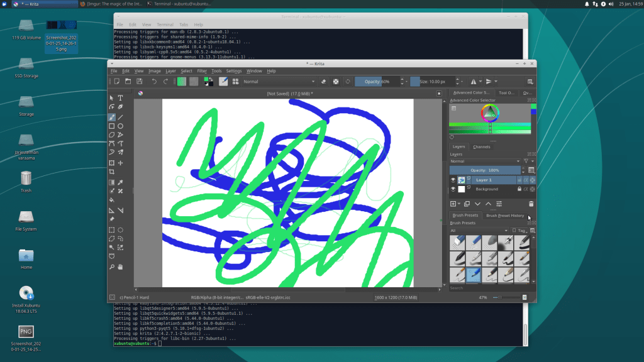This screenshot has height=362, width=644.
Task: Click the Tag button in Brush Presets
Action: coord(521,231)
